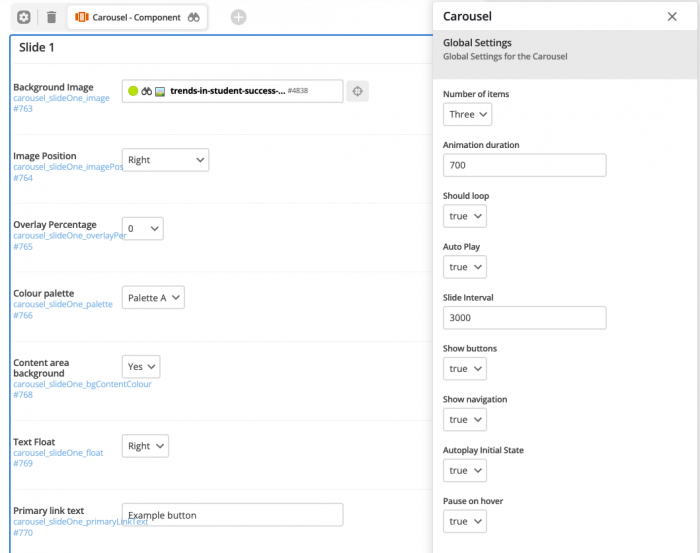The width and height of the screenshot is (700, 553).
Task: Click the plus add component icon
Action: click(238, 17)
